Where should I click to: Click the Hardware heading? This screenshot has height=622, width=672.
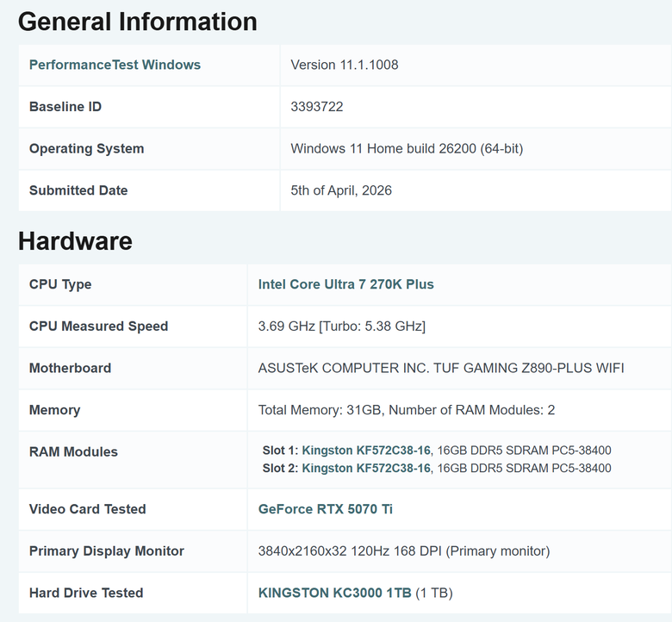coord(75,241)
